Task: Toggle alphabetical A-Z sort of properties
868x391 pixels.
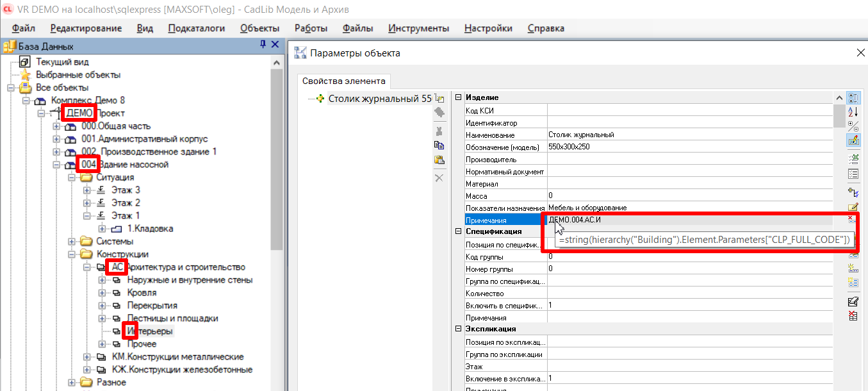Action: [x=853, y=112]
